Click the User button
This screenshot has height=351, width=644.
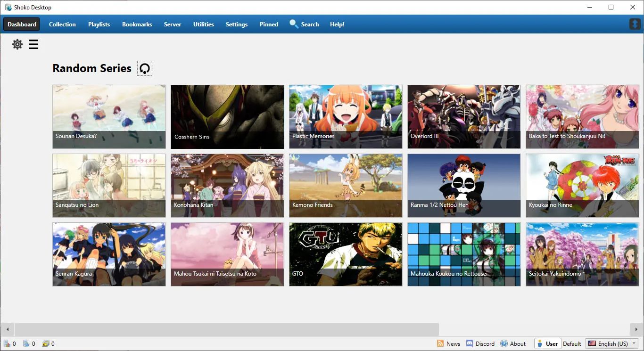pyautogui.click(x=548, y=343)
